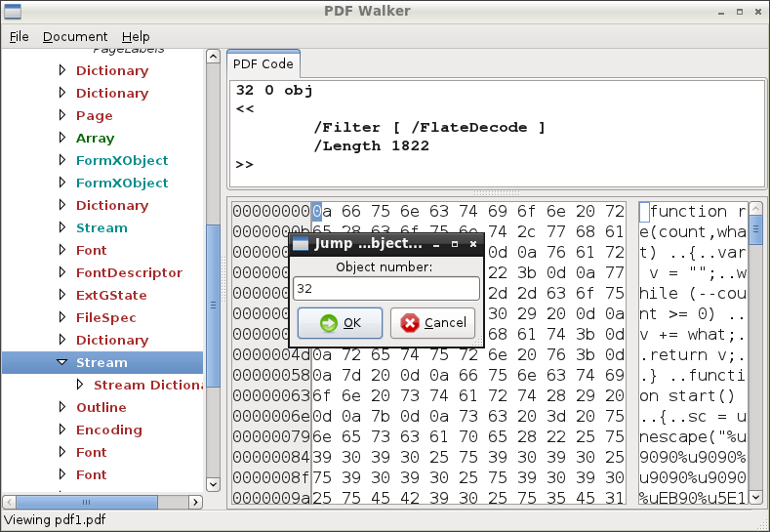
Task: Click Cancel button in Jump dialog
Action: [x=432, y=323]
